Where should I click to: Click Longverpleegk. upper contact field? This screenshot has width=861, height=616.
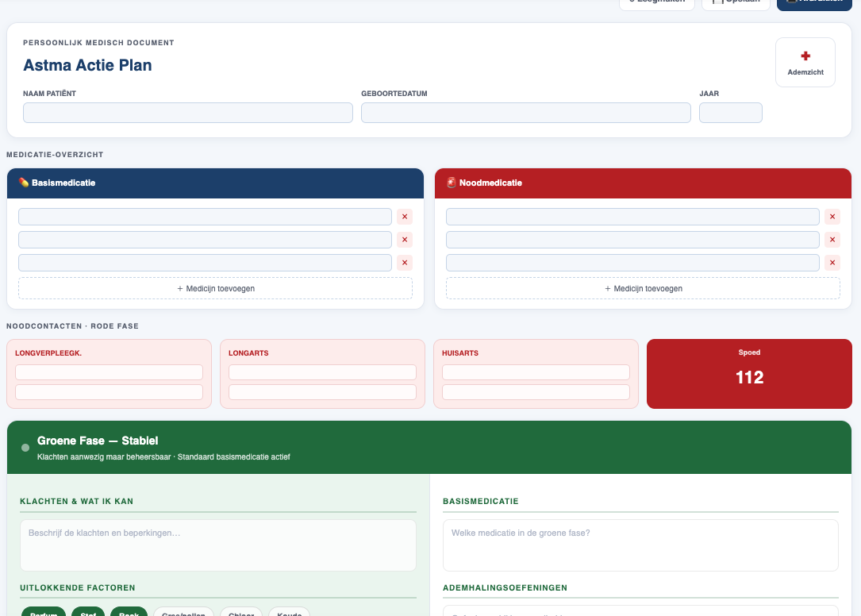click(109, 372)
